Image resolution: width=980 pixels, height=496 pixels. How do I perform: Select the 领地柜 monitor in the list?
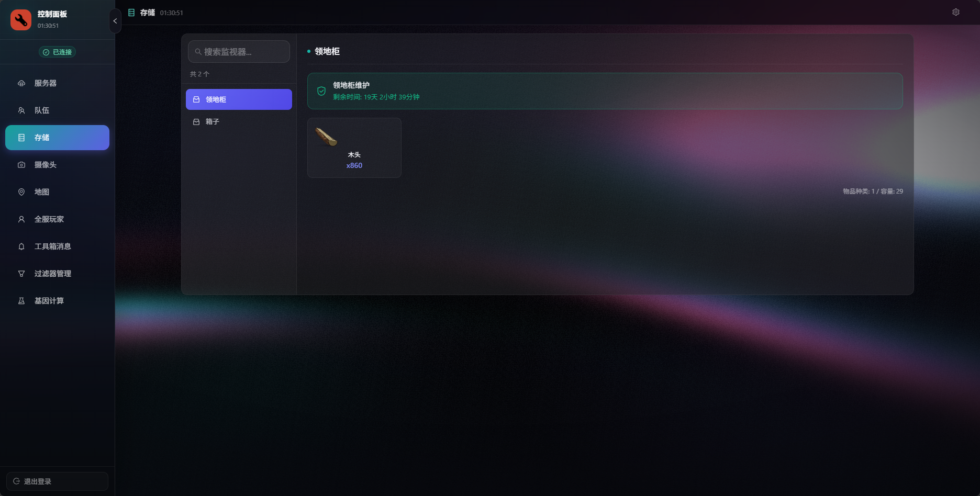[x=239, y=99]
